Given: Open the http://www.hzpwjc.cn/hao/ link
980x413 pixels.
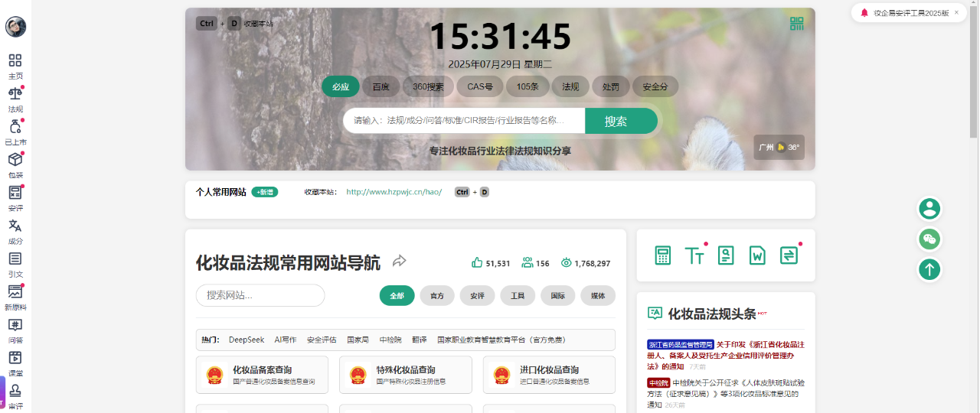Looking at the screenshot, I should tap(394, 192).
